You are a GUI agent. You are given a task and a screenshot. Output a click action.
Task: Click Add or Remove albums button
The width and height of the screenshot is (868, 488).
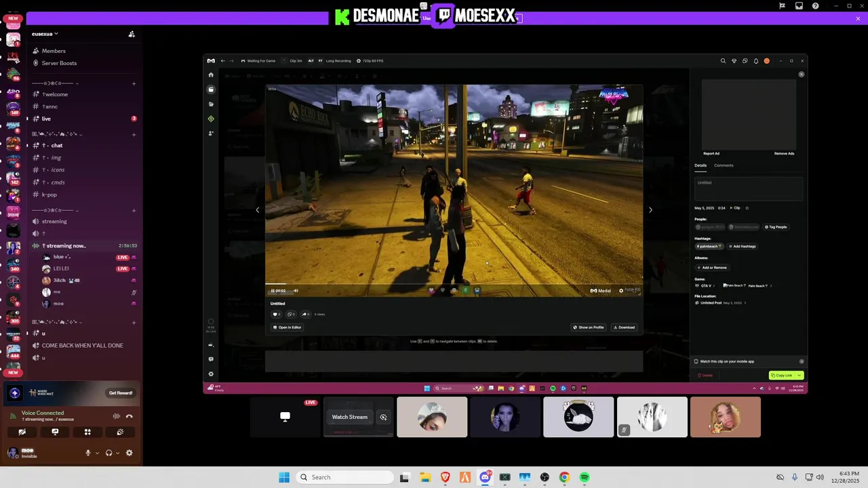click(x=712, y=268)
